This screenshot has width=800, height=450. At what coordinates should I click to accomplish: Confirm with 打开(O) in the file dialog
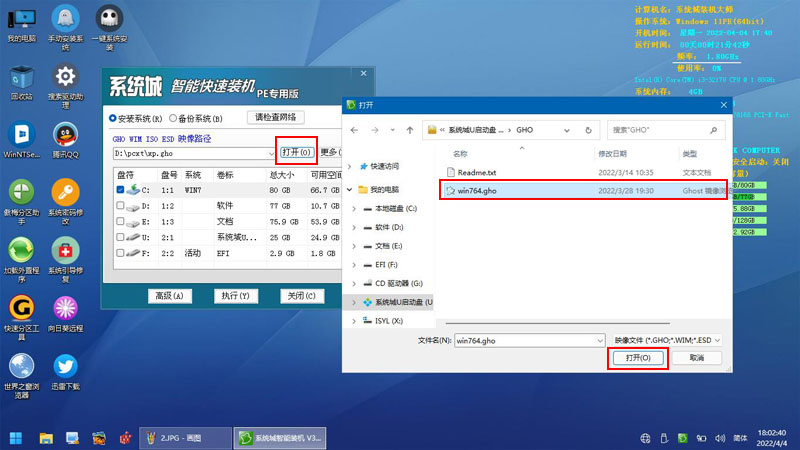(x=638, y=358)
